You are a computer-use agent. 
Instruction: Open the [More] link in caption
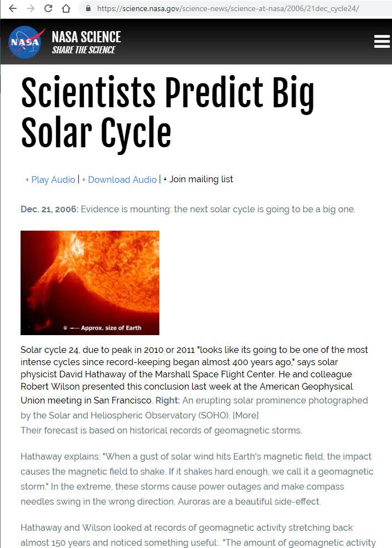[245, 415]
